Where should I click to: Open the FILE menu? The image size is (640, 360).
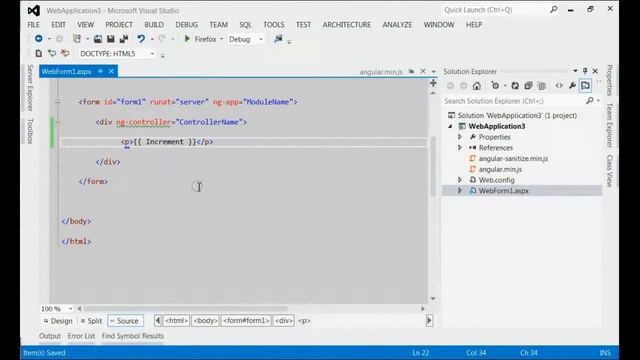click(33, 24)
